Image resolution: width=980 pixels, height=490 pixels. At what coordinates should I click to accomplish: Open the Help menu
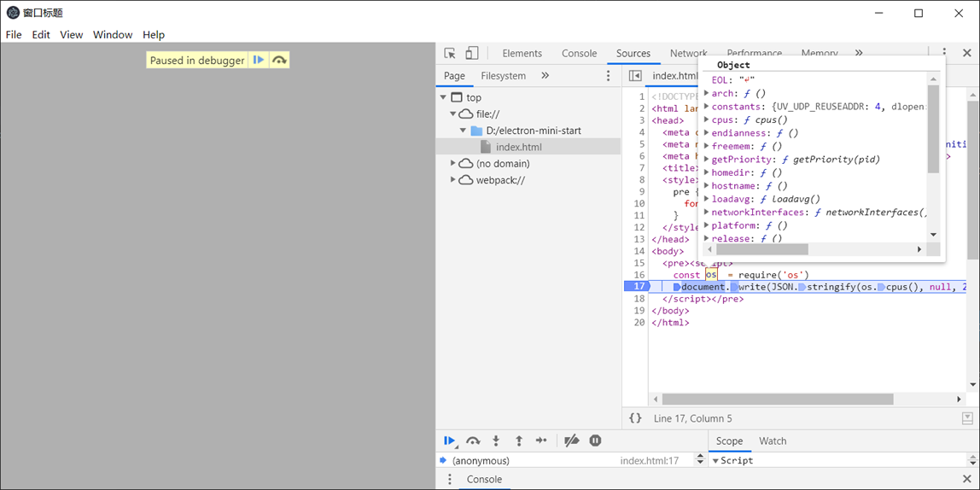tap(154, 35)
